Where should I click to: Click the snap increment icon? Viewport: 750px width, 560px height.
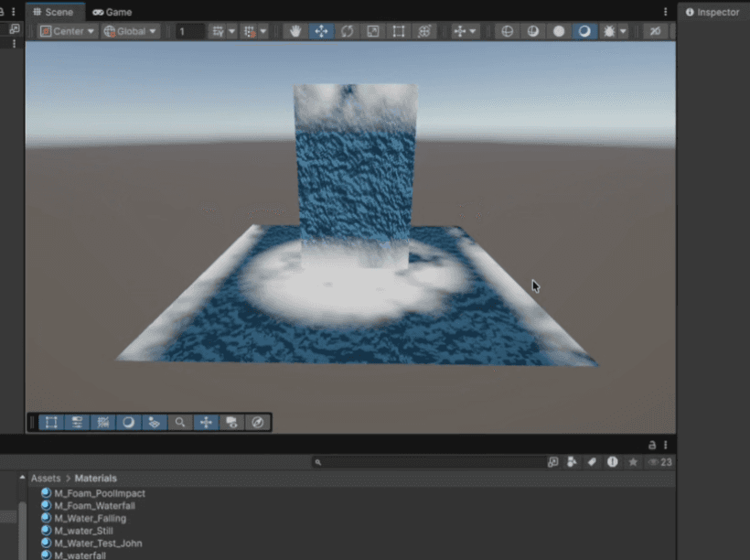tap(249, 32)
